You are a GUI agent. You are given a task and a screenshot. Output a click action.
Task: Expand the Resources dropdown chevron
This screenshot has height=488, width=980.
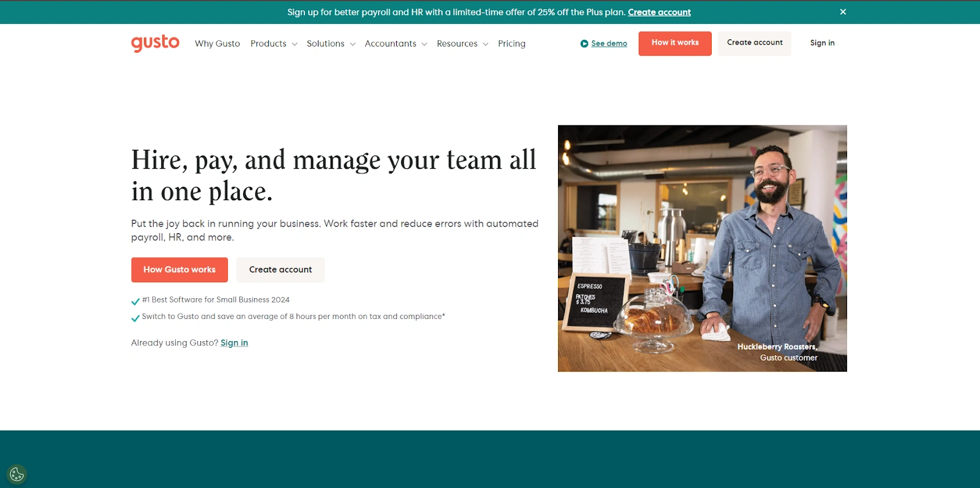tap(485, 44)
